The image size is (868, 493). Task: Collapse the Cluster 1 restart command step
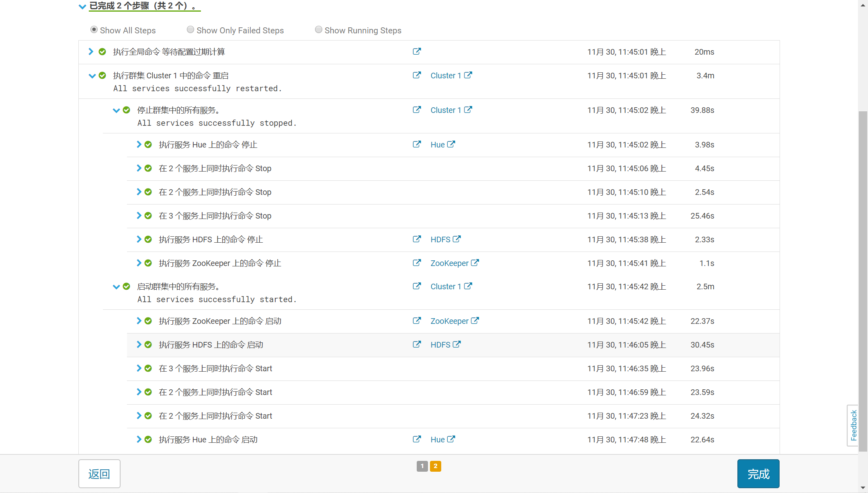[x=92, y=76]
